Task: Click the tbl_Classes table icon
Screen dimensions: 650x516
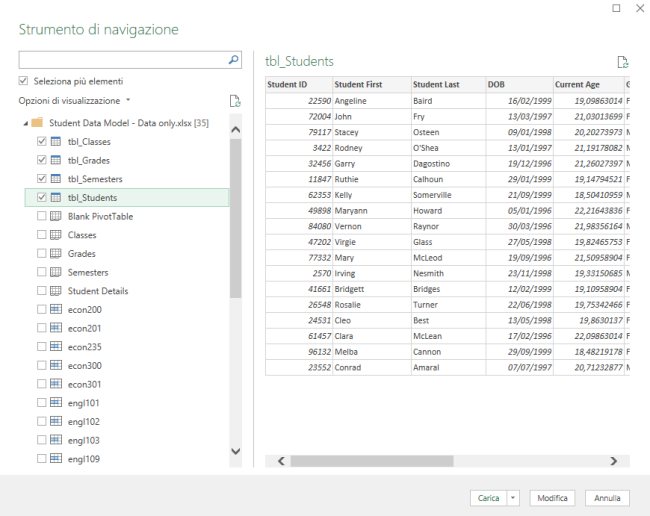Action: (56, 142)
